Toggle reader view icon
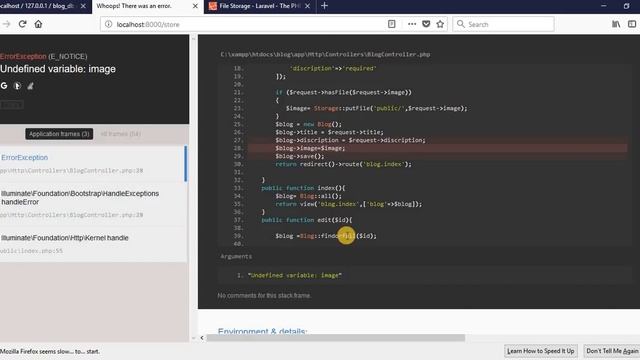 (391, 24)
